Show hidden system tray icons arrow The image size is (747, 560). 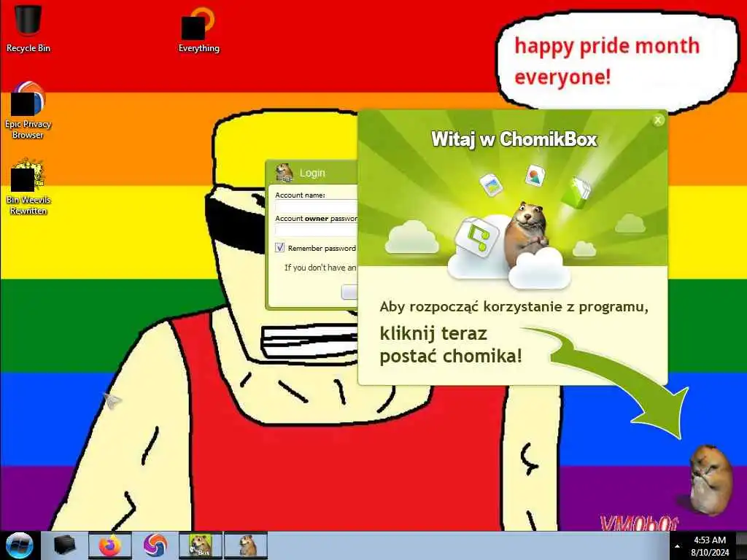click(x=677, y=546)
